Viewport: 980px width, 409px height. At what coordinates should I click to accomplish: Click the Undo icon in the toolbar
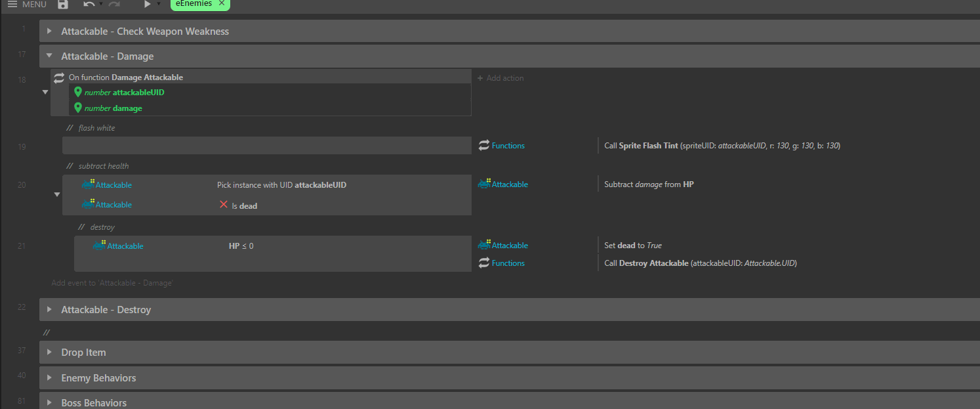[89, 5]
